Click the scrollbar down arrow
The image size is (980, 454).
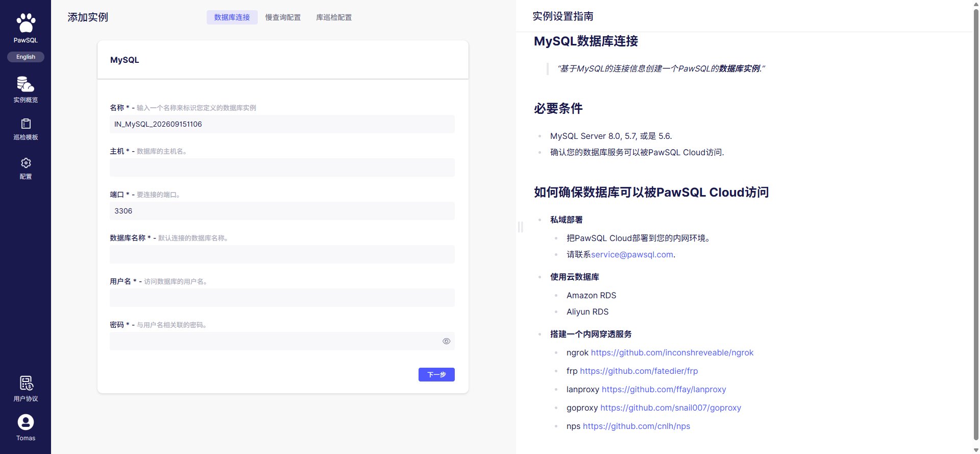pyautogui.click(x=976, y=450)
